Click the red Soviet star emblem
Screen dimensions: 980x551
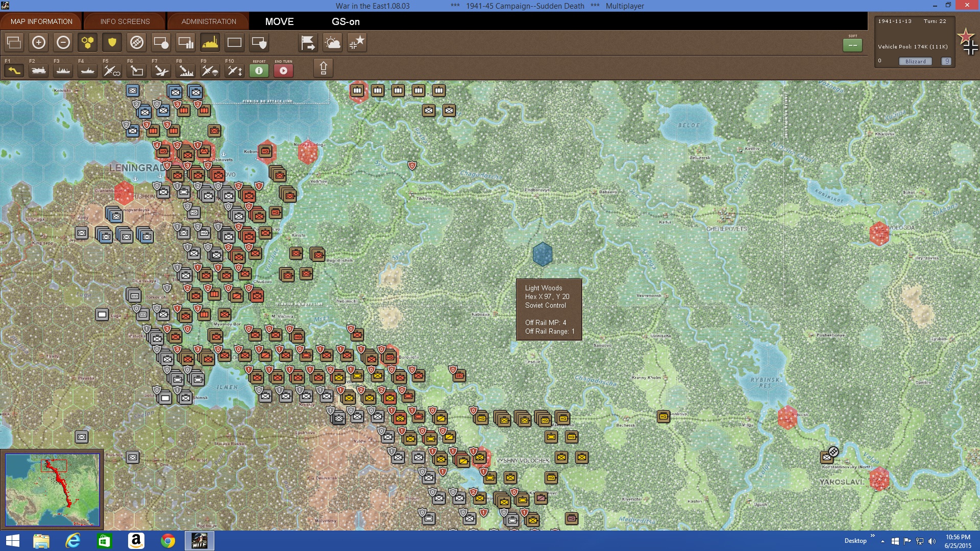pos(966,36)
